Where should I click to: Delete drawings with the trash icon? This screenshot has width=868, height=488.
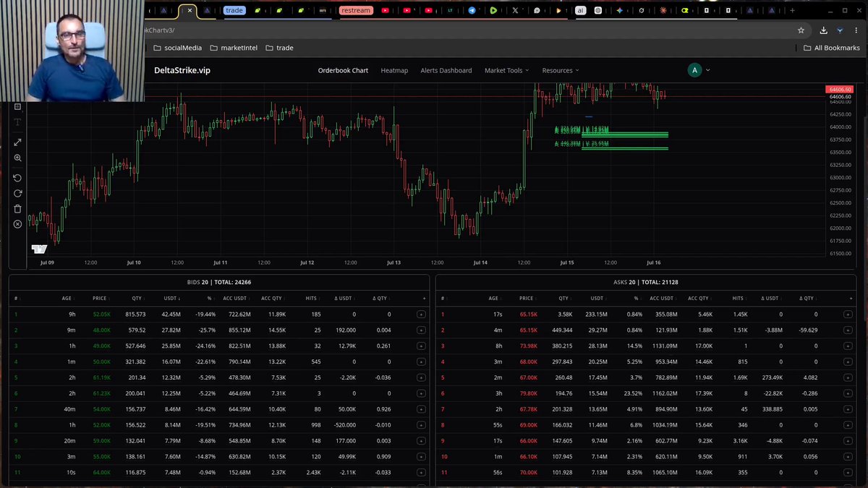click(17, 209)
